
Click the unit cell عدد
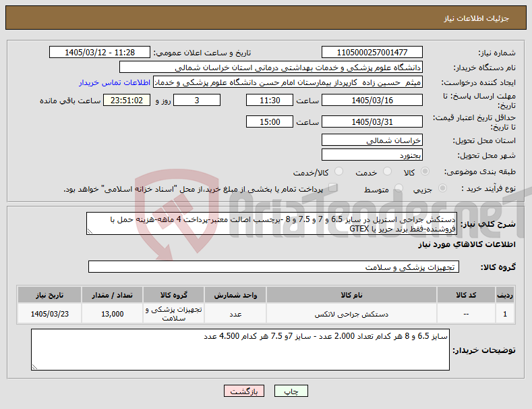[x=235, y=314]
